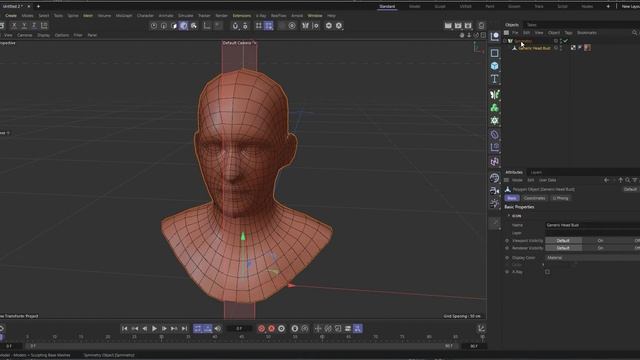The height and width of the screenshot is (360, 640).
Task: Collapse the Icon section disclosure triangle
Action: tap(509, 216)
